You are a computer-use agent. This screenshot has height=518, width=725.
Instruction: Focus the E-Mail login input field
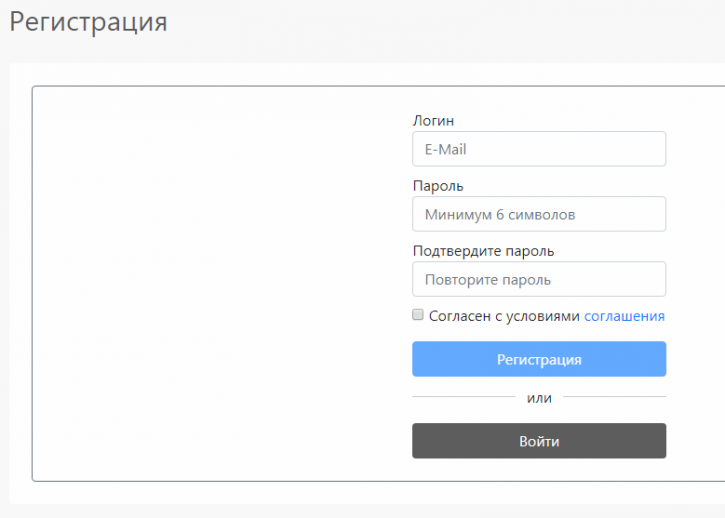(539, 149)
